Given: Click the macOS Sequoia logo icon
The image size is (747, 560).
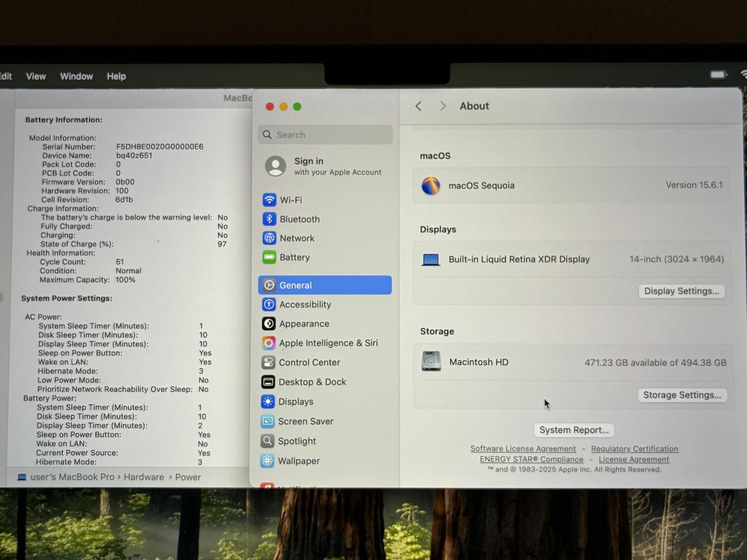Looking at the screenshot, I should pos(431,186).
